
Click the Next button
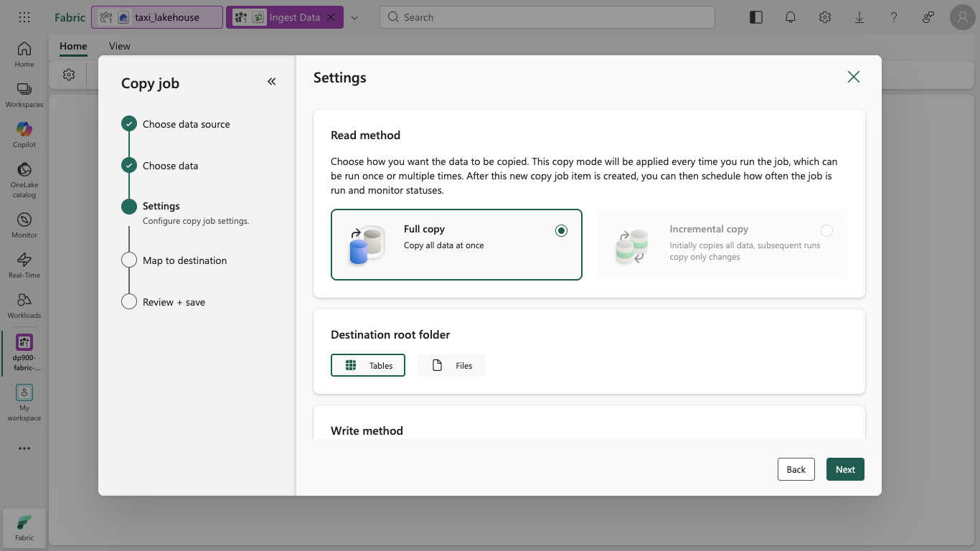(845, 469)
